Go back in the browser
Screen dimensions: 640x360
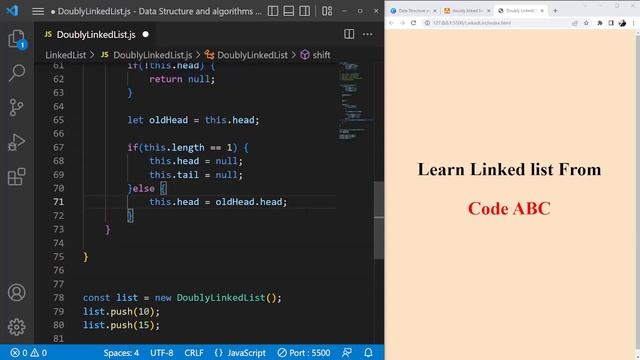391,23
